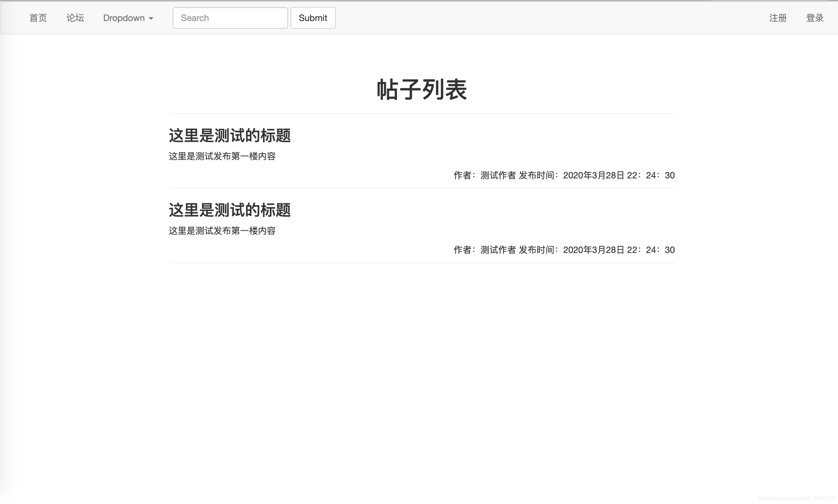Image resolution: width=838 pixels, height=504 pixels.
Task: Open the first post titled 这里是测试的标题
Action: 230,135
